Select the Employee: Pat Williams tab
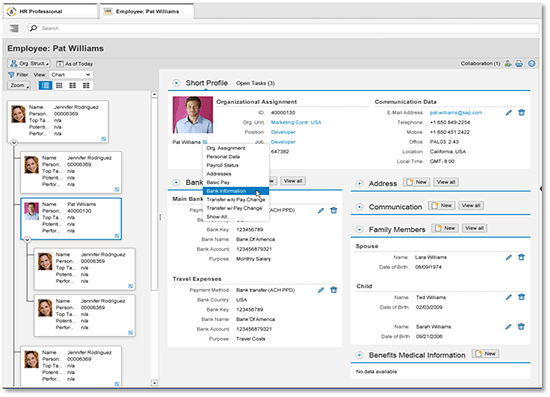 point(147,11)
